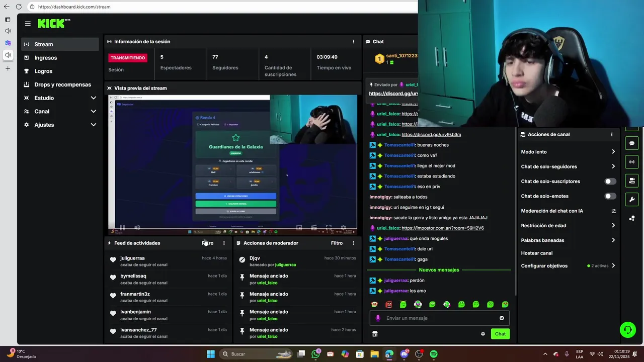This screenshot has height=362, width=644.
Task: Open the emoji picker in chat input
Action: click(x=502, y=318)
